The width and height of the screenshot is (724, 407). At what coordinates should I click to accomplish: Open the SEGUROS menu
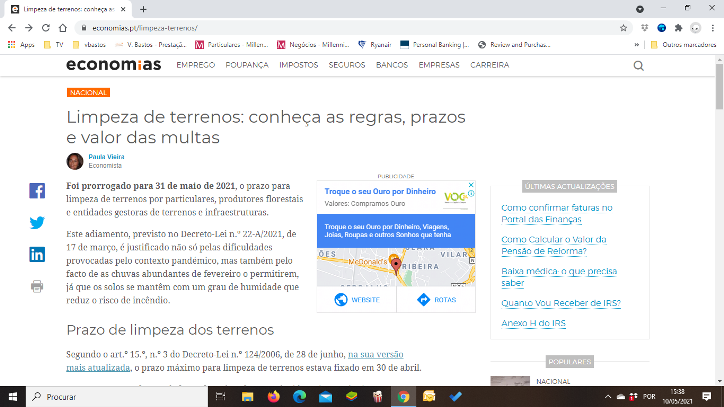pyautogui.click(x=347, y=65)
